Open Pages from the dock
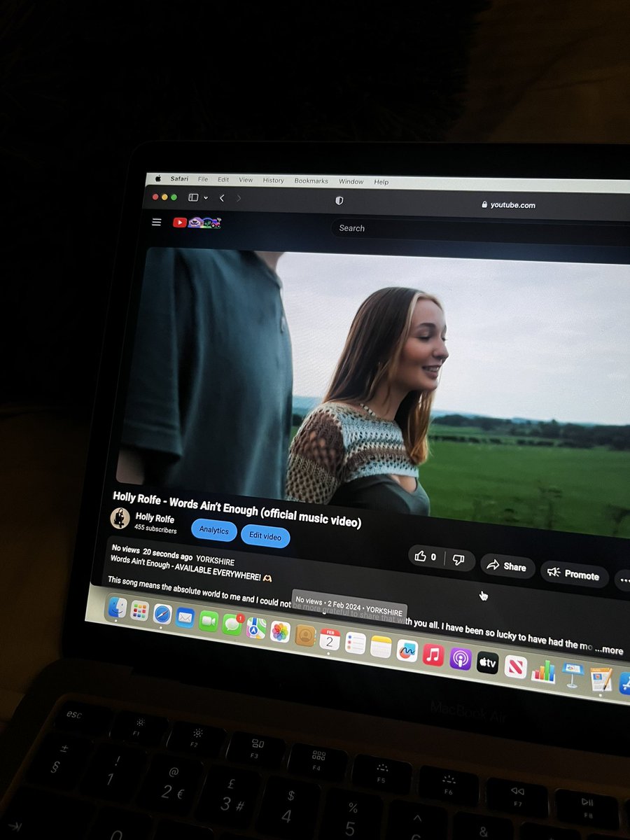Image resolution: width=630 pixels, height=840 pixels. 601,680
